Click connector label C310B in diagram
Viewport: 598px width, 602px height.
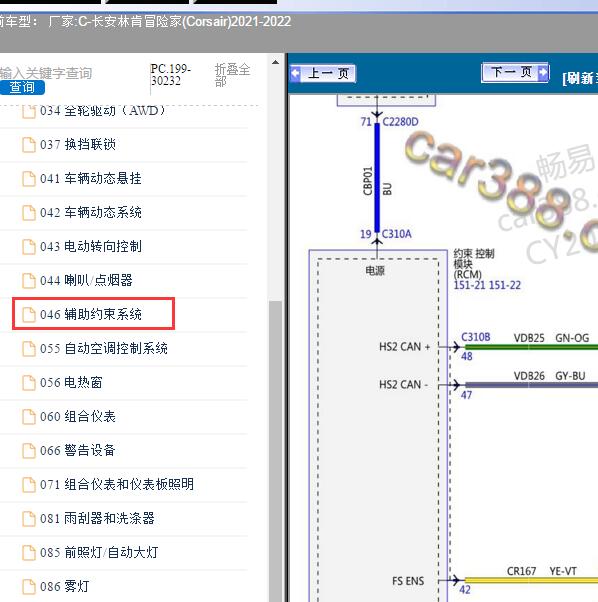[476, 337]
